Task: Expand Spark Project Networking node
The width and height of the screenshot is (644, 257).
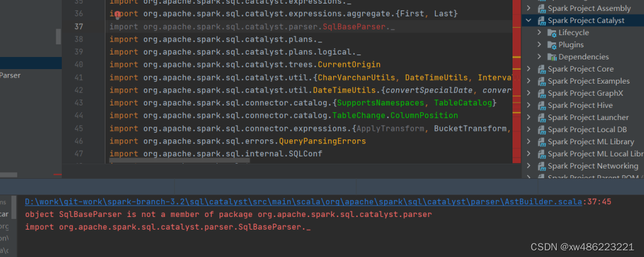Action: tap(529, 166)
